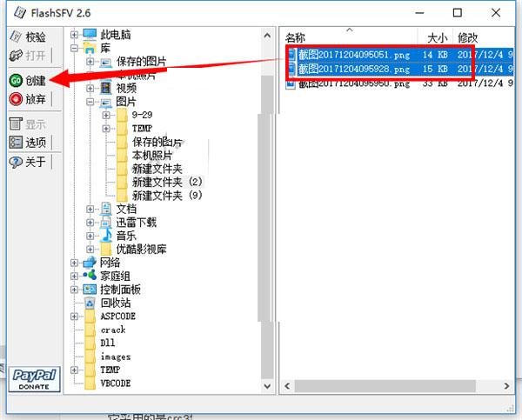
Task: Expand the 视频 tree node
Action: point(90,88)
